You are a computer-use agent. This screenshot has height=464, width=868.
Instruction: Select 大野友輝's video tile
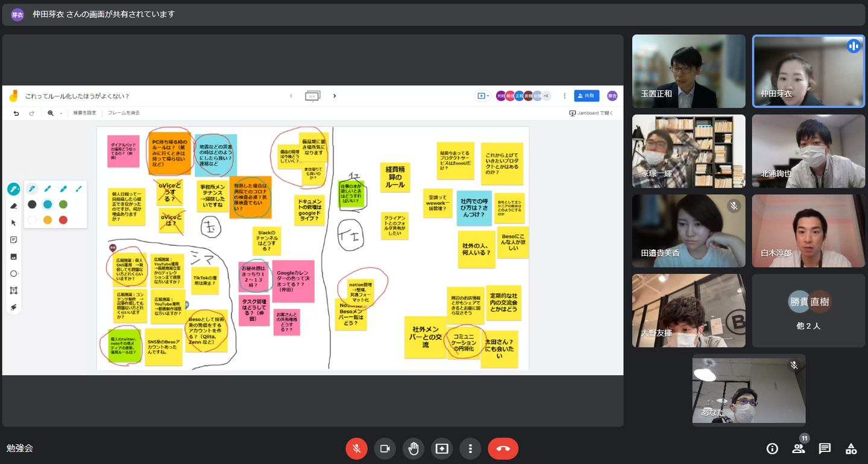689,311
